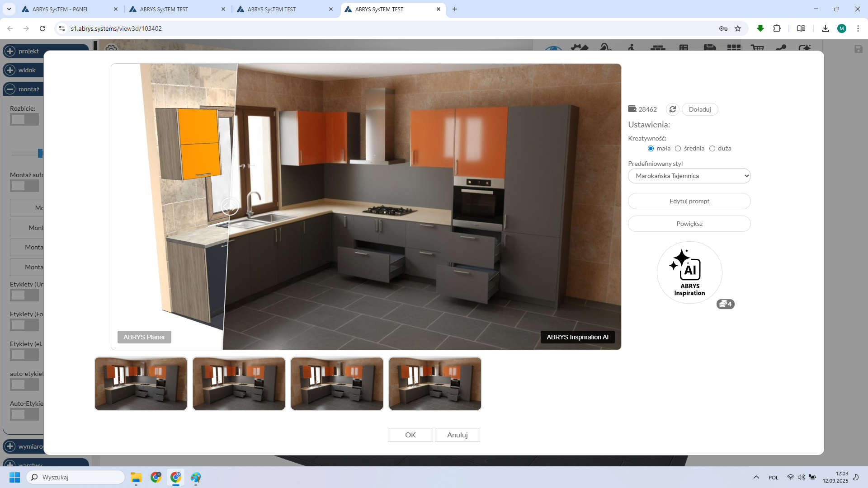Click the bookmark star icon in the address bar
This screenshot has width=868, height=488.
738,28
